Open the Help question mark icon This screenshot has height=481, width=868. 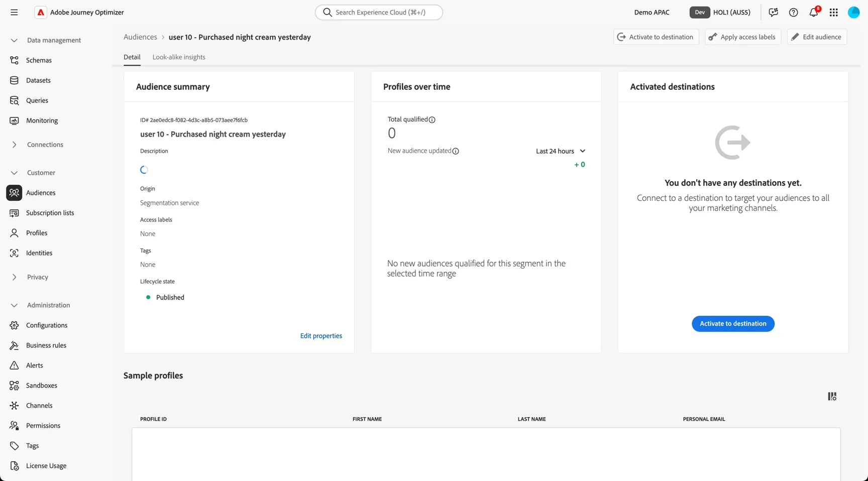coord(794,13)
